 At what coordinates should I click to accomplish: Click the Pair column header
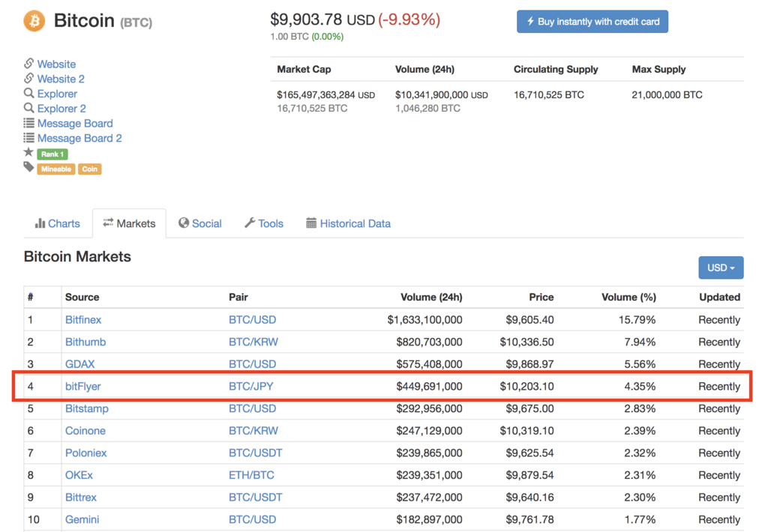(238, 297)
